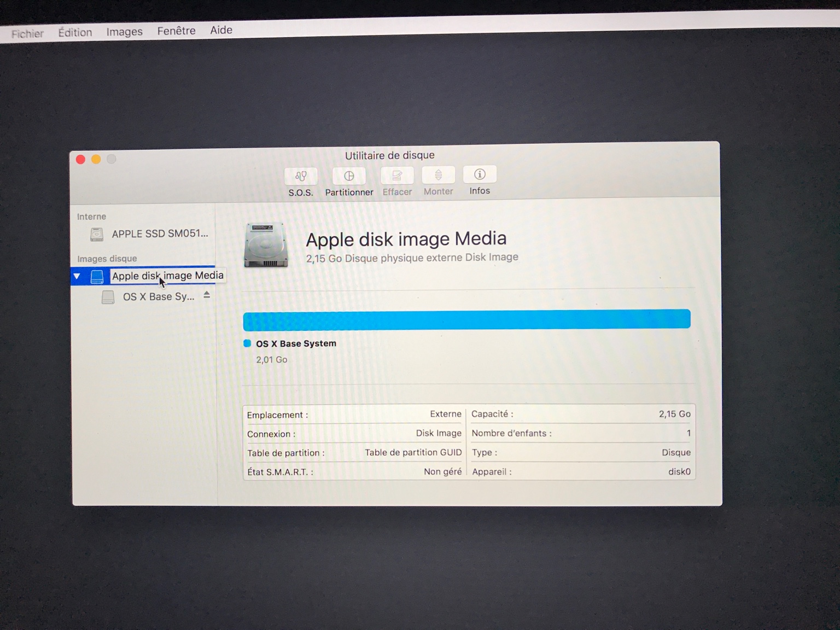Select APPLE SSD SM051 internal disk icon

point(97,235)
